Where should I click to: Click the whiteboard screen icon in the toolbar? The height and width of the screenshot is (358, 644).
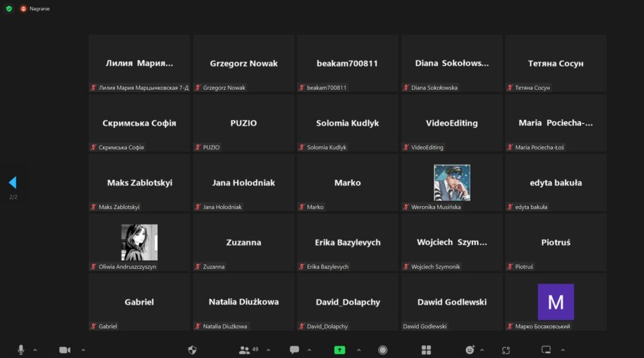(546, 350)
